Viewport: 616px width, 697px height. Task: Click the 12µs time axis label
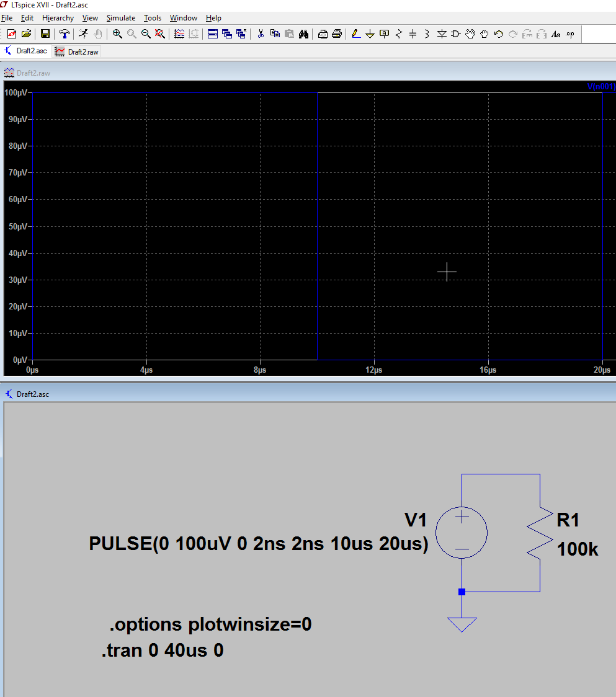tap(374, 370)
